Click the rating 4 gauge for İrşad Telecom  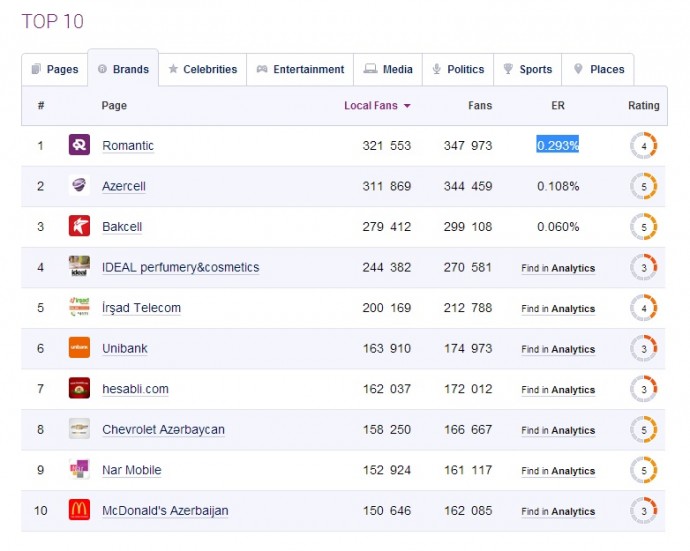643,308
